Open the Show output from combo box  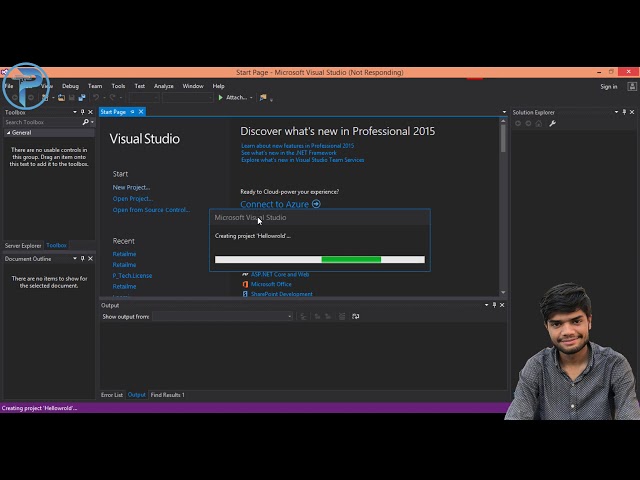[222, 316]
